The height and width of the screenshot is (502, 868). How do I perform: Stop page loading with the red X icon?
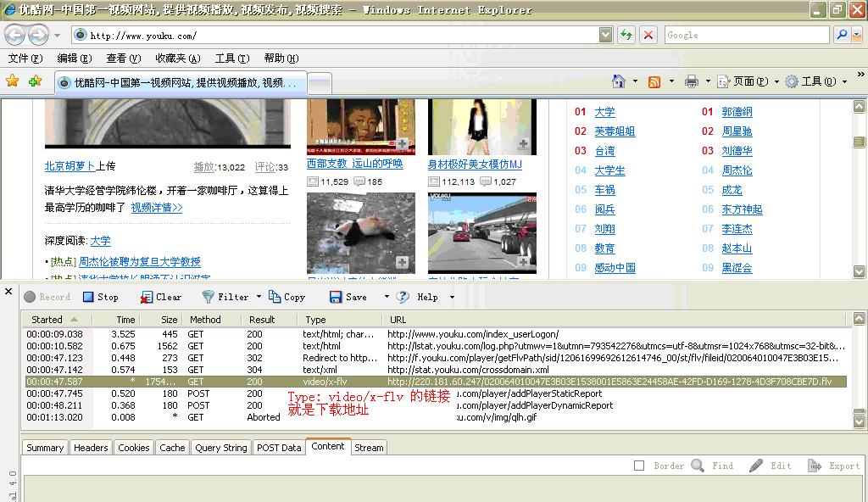648,35
